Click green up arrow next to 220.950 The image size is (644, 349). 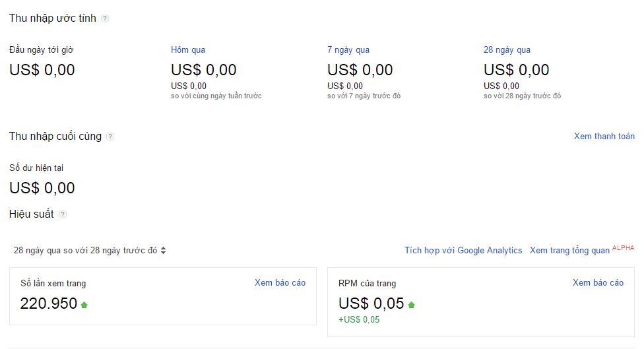pyautogui.click(x=84, y=305)
